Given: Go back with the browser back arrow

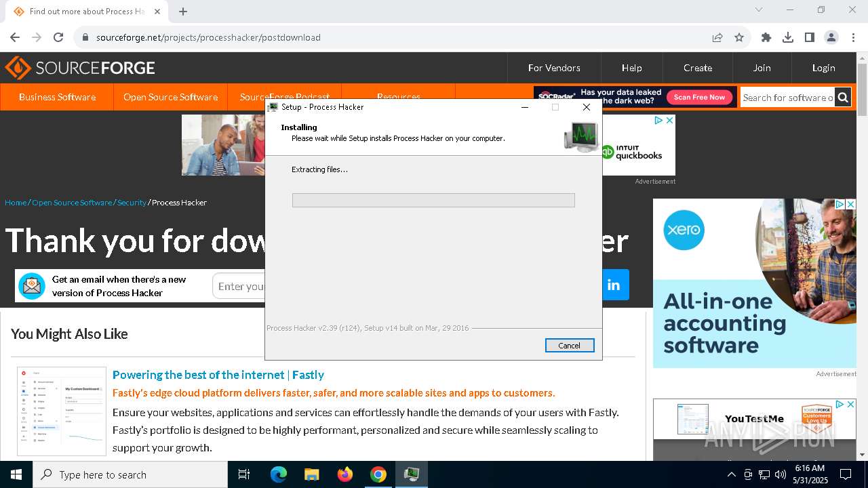Looking at the screenshot, I should click(15, 37).
